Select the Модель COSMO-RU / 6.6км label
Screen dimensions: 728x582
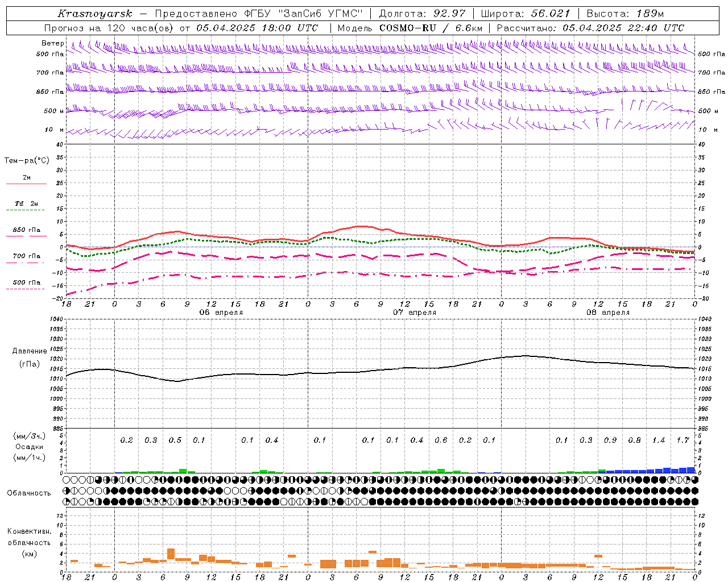(x=409, y=28)
